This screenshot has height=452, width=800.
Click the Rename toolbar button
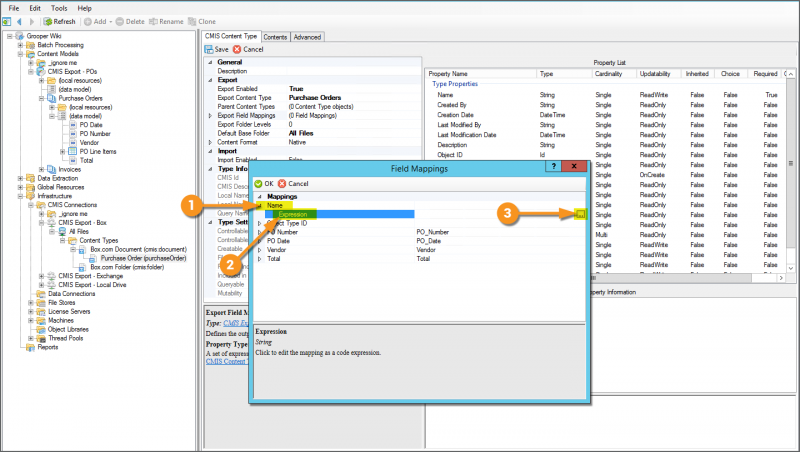click(166, 21)
